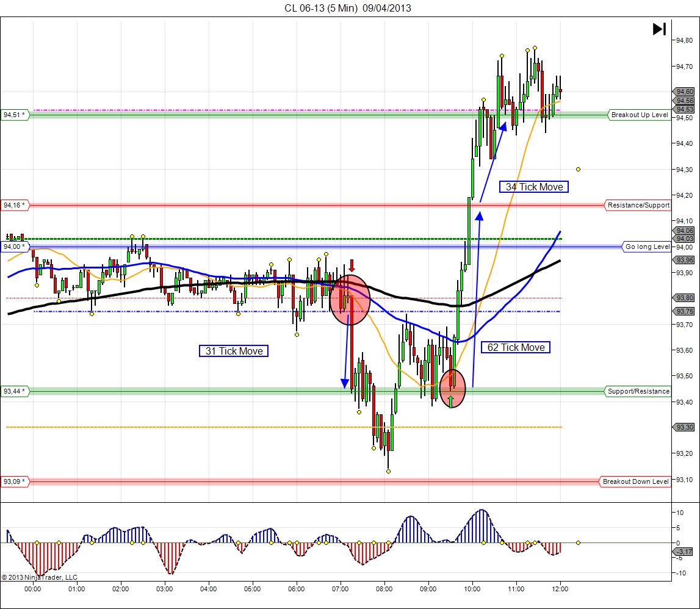Viewport: 700px width, 609px height.
Task: Click the 94,16 * left price tag
Action: pyautogui.click(x=15, y=205)
